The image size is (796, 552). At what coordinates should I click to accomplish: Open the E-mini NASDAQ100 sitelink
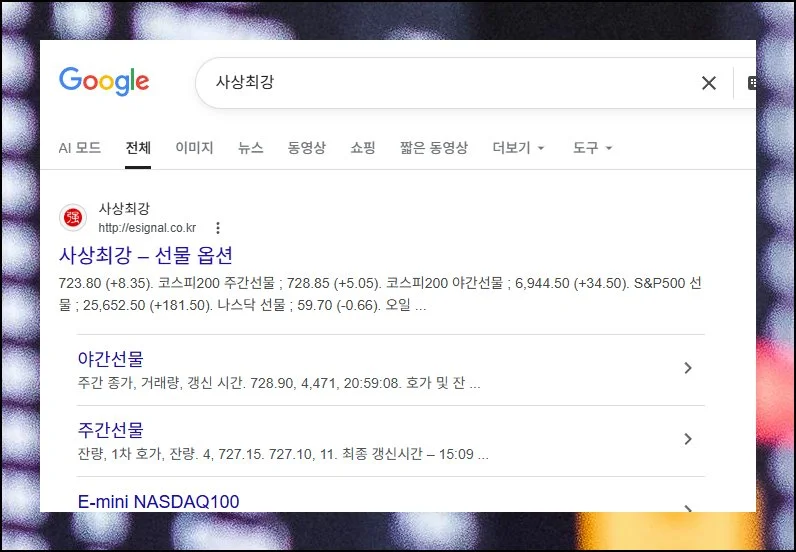158,501
